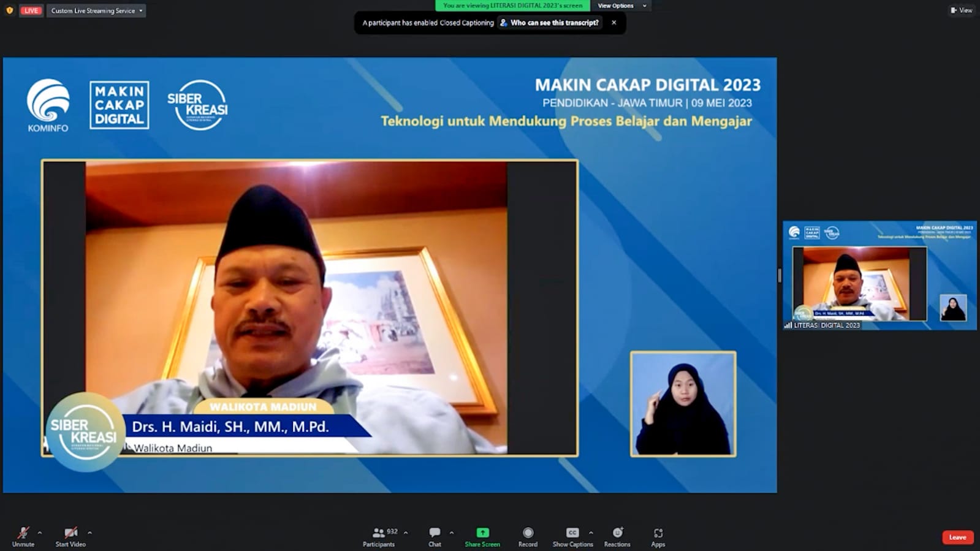
Task: Open the Reactions menu
Action: (x=617, y=536)
